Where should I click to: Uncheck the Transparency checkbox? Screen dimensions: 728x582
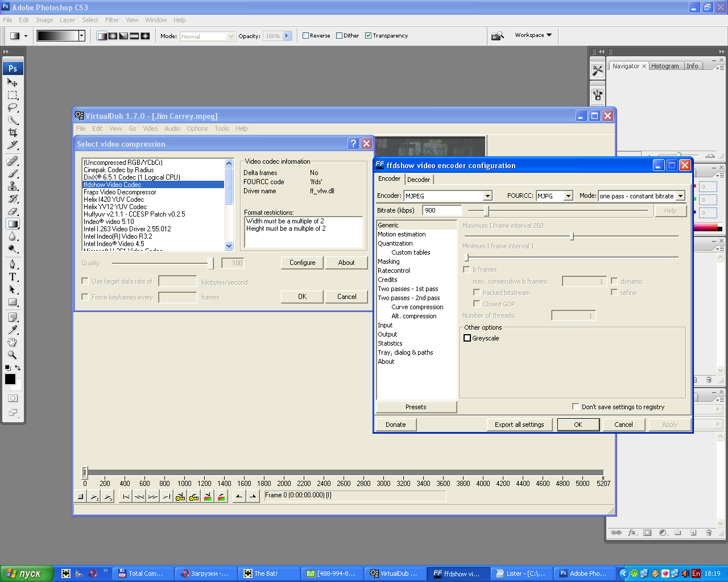[x=368, y=35]
